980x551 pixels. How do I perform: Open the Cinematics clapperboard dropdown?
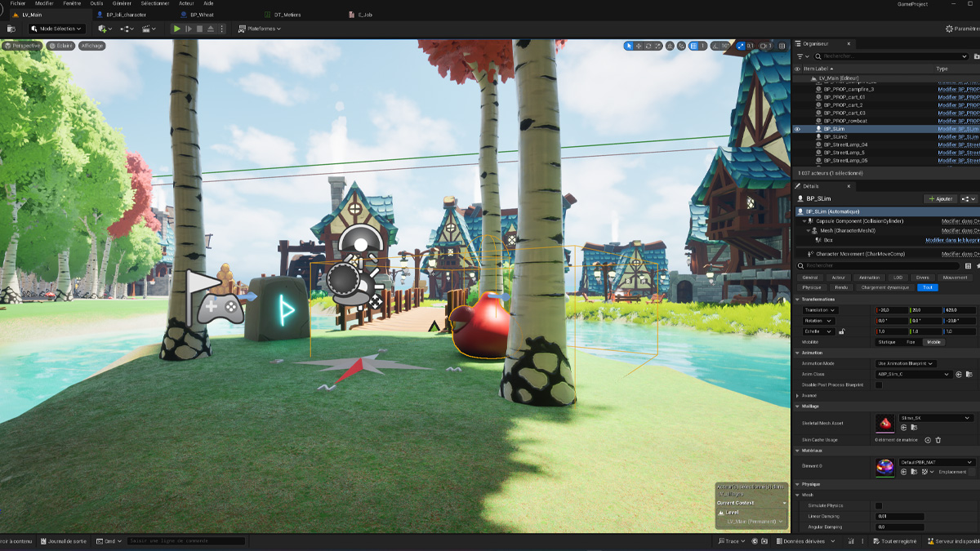coord(149,29)
